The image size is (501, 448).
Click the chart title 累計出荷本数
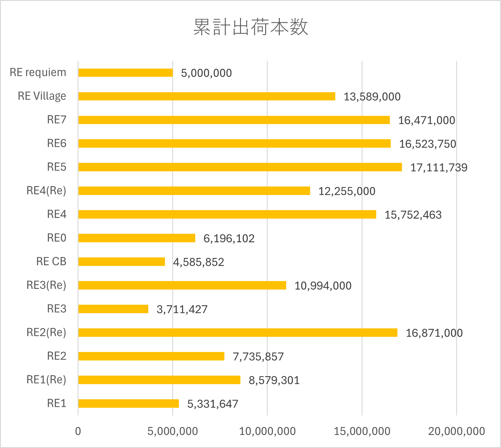251,27
